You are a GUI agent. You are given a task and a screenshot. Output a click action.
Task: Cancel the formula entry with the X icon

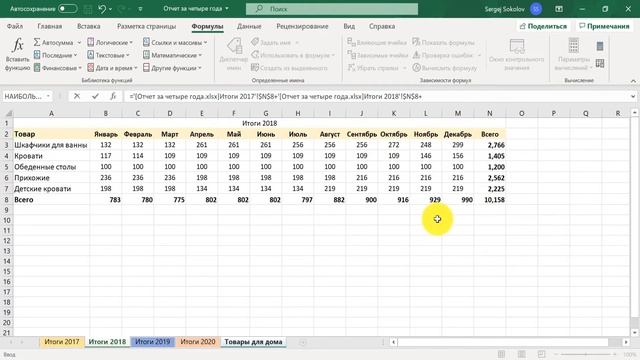(x=77, y=96)
